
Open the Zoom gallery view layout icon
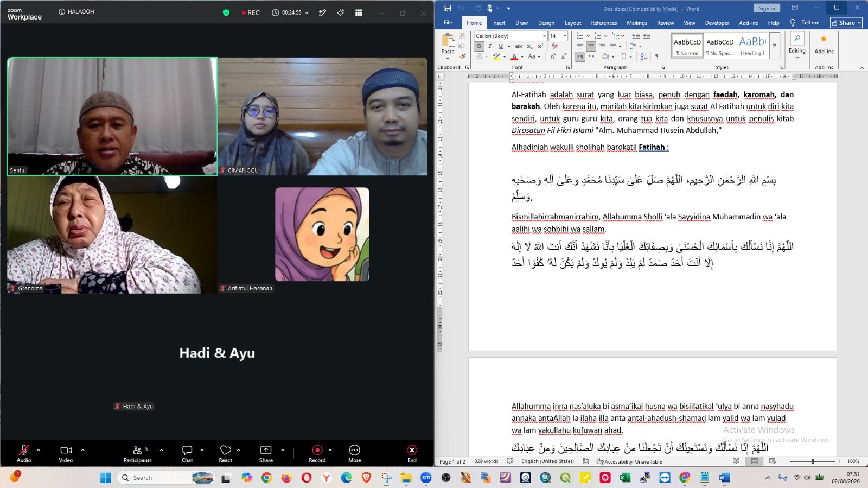tap(359, 12)
